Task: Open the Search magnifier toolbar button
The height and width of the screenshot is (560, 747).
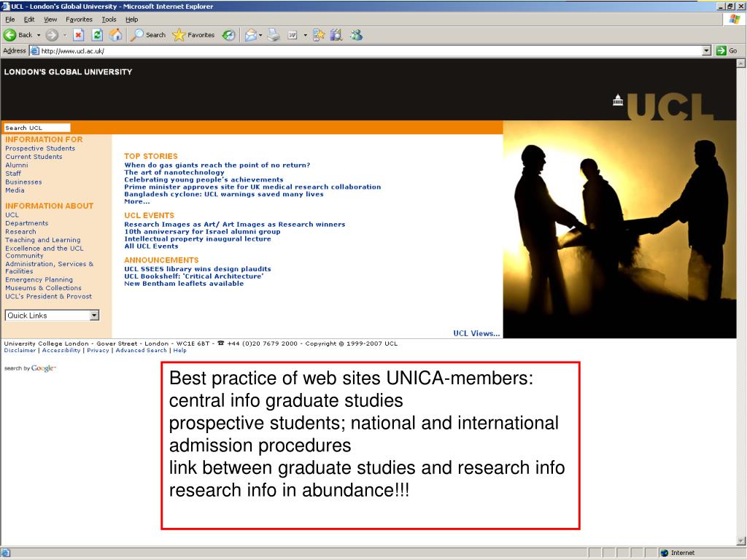Action: (149, 35)
